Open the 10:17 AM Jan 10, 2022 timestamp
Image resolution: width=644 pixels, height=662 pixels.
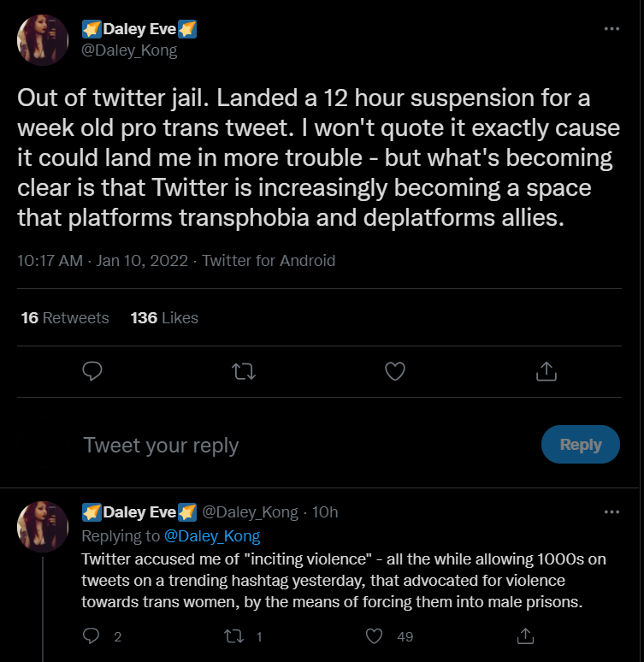(102, 261)
